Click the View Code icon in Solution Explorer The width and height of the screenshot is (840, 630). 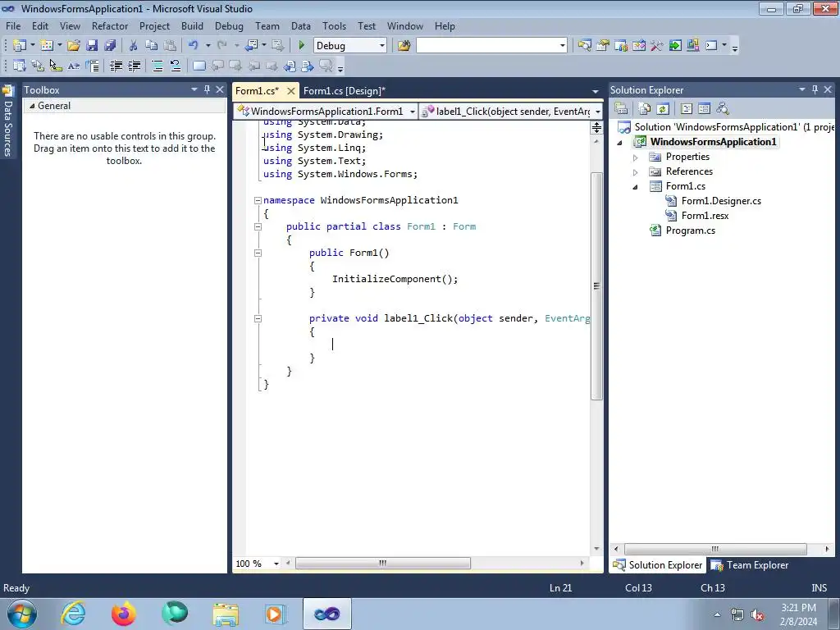(x=687, y=109)
